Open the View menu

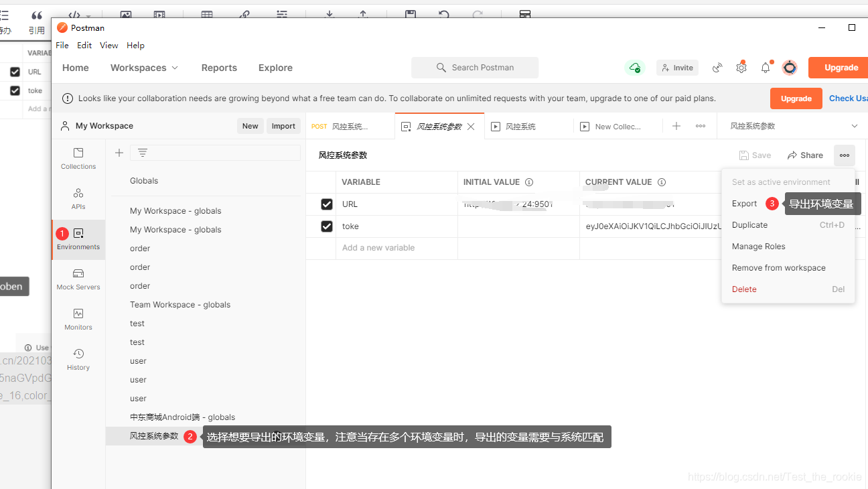[109, 46]
